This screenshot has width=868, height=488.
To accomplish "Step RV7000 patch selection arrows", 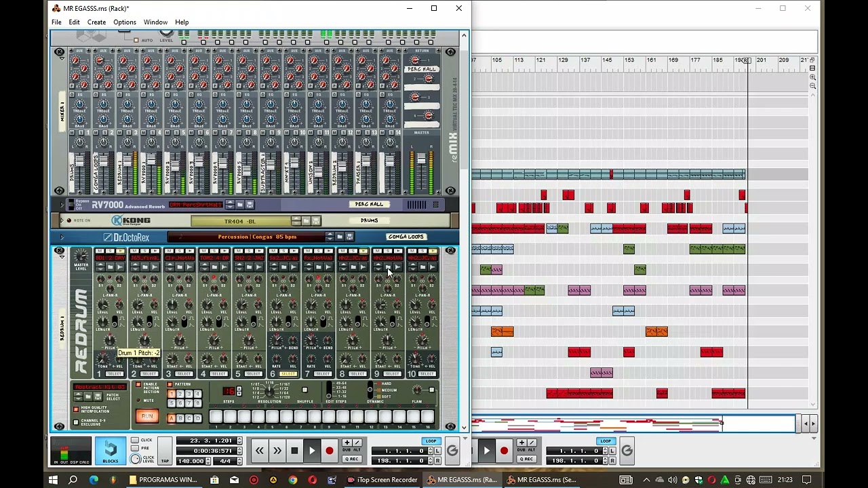I will tap(230, 205).
